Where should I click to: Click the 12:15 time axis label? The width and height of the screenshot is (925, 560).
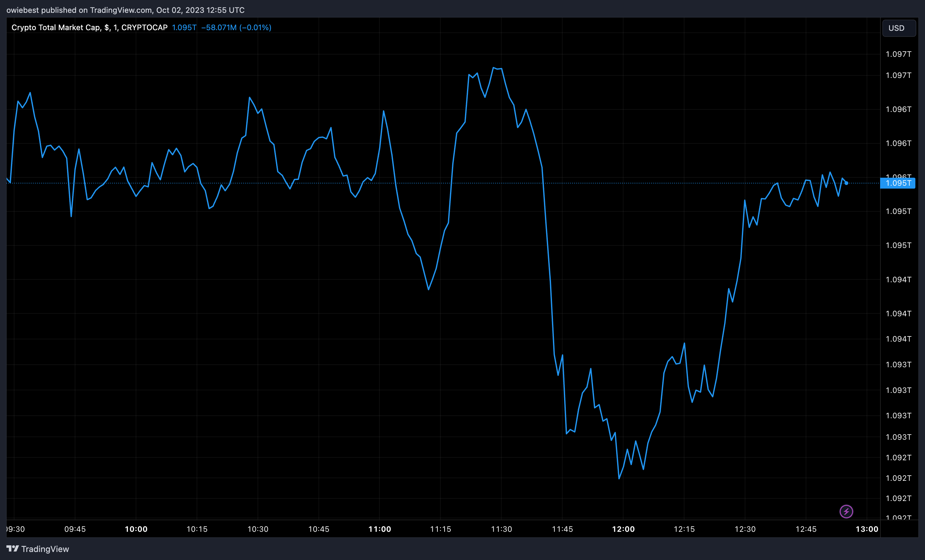pyautogui.click(x=684, y=529)
